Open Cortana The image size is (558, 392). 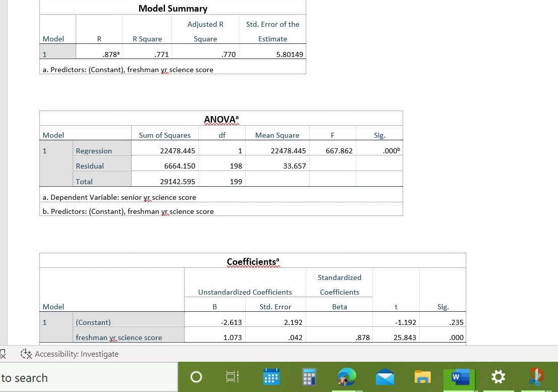pos(196,376)
